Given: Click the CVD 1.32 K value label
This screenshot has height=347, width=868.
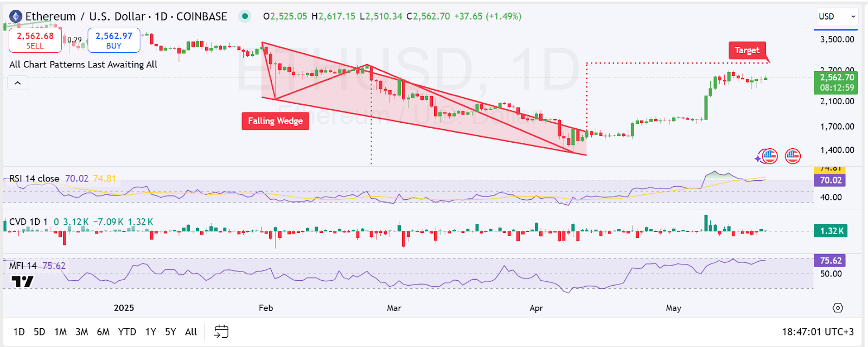Looking at the screenshot, I should (x=831, y=231).
